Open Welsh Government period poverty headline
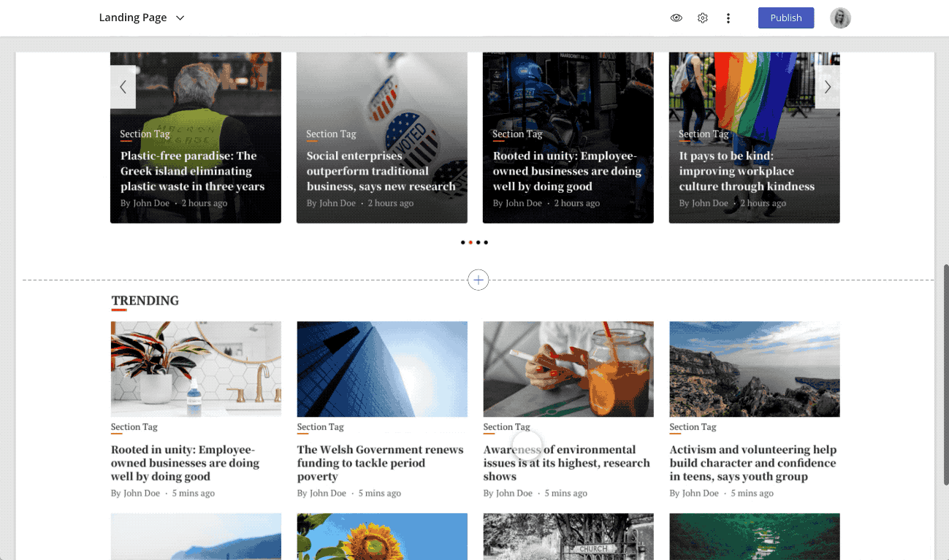 tap(381, 463)
